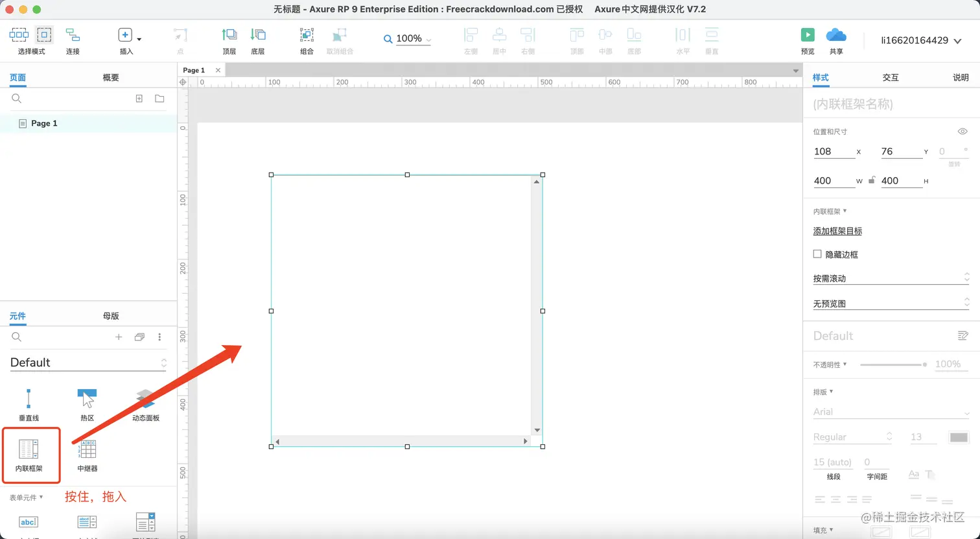
Task: Group widgets using the 组合 icon
Action: [x=307, y=35]
